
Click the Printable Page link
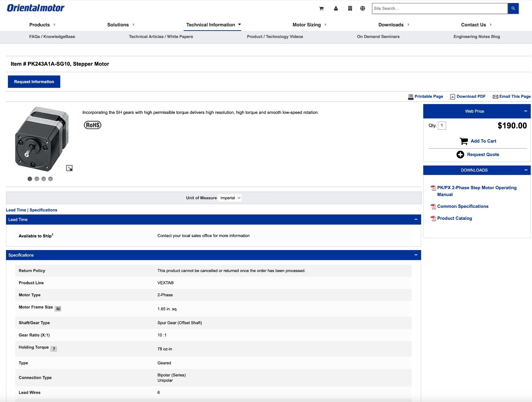pyautogui.click(x=429, y=96)
